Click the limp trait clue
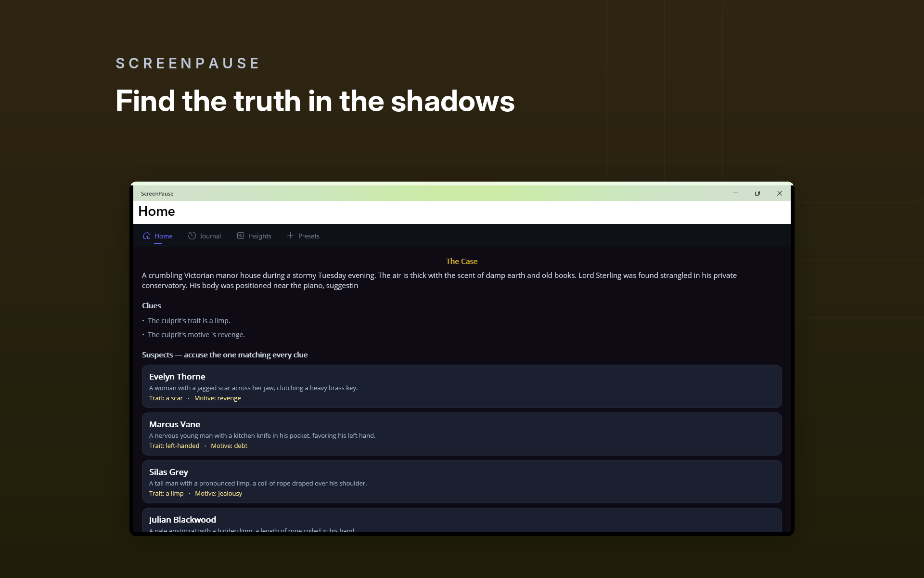This screenshot has width=924, height=578. [189, 321]
